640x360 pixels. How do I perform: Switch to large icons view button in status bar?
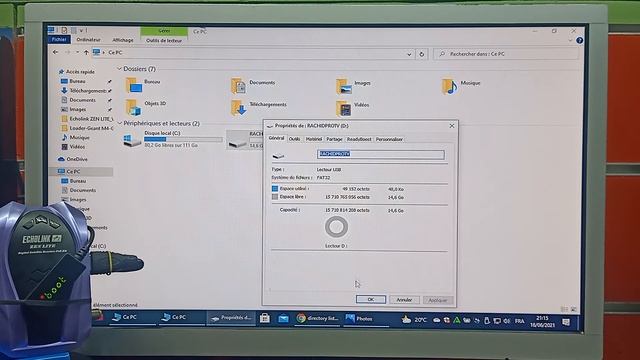point(573,309)
